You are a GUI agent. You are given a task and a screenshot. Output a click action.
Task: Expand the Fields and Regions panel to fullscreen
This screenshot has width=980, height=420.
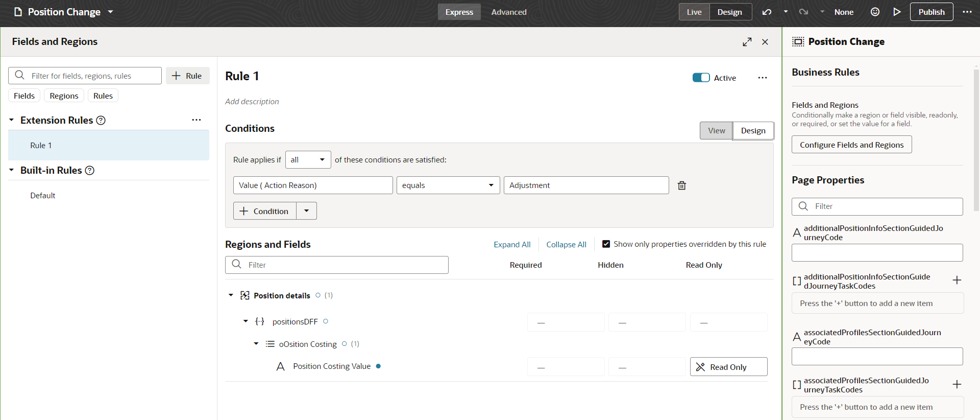[x=747, y=42]
